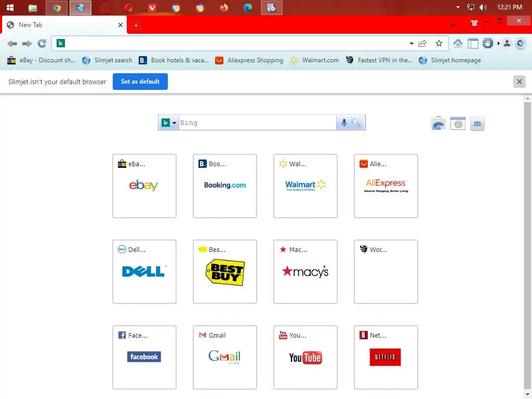Click the Bing icon in the address bar
This screenshot has width=532, height=399.
(61, 43)
